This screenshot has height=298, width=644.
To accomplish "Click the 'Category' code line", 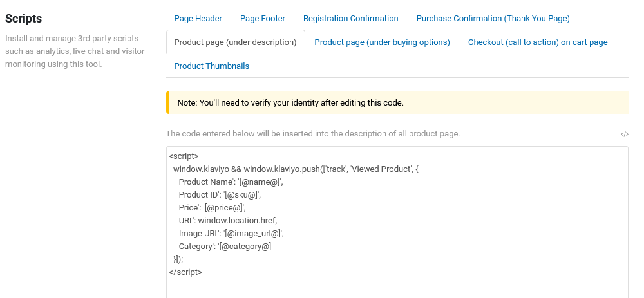I will (225, 247).
